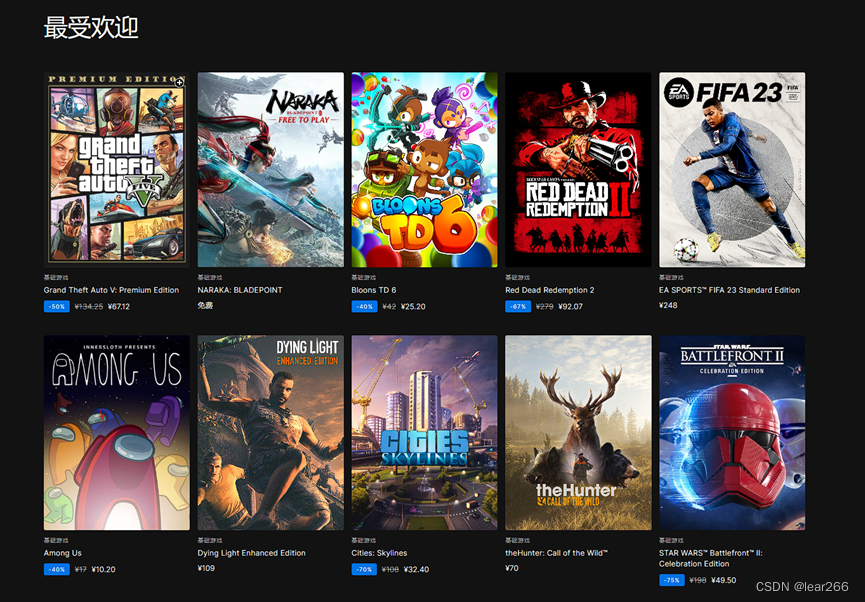Click STAR WARS Battlefront II Celebration Edition title

point(711,558)
